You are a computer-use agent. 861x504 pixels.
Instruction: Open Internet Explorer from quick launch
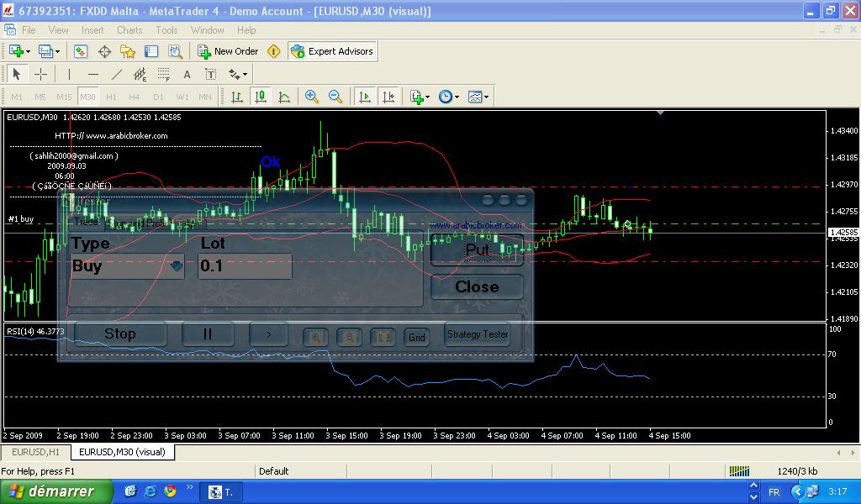pyautogui.click(x=150, y=491)
